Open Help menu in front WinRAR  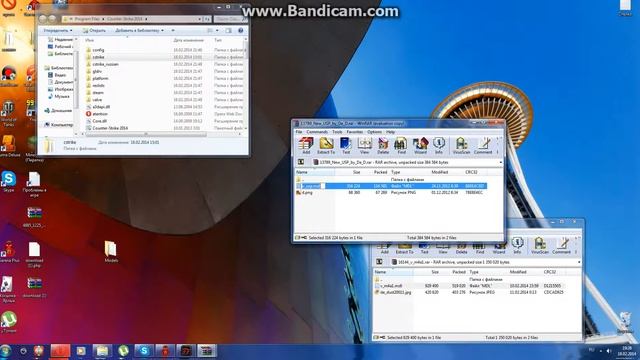point(390,132)
